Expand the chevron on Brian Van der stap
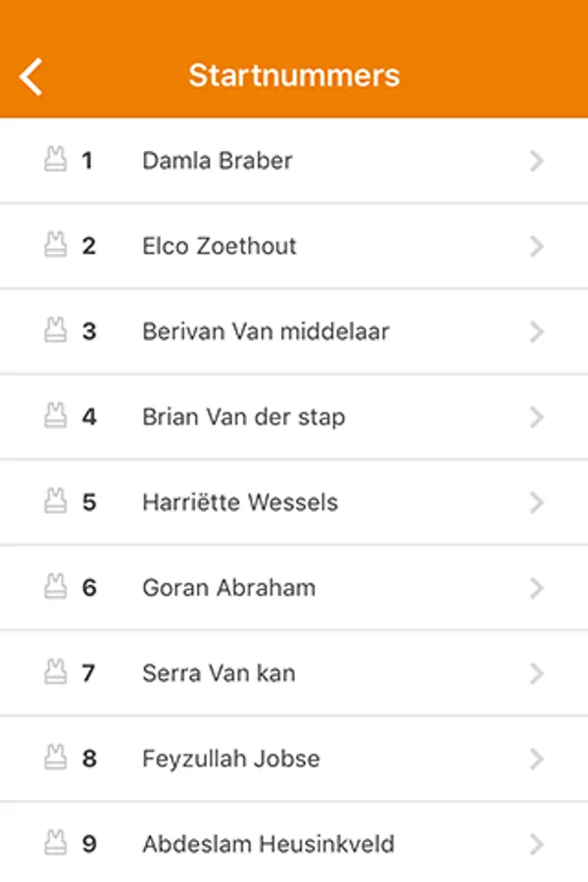The width and height of the screenshot is (588, 882). 536,417
